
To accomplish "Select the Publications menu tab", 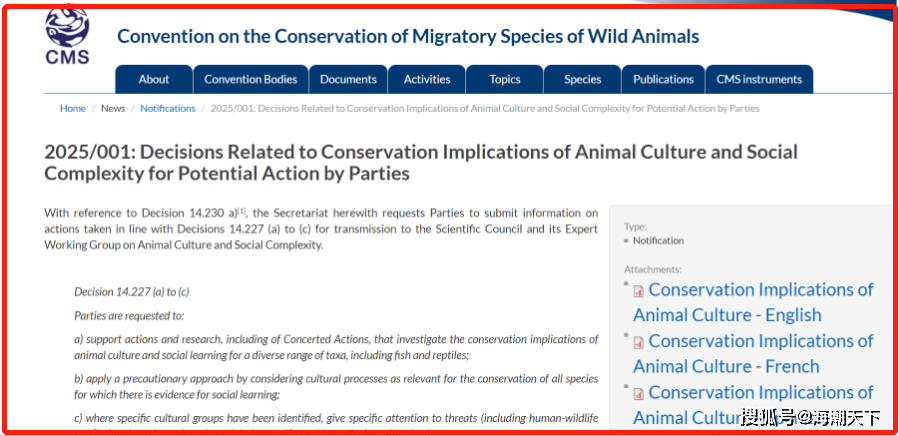I will tap(663, 79).
